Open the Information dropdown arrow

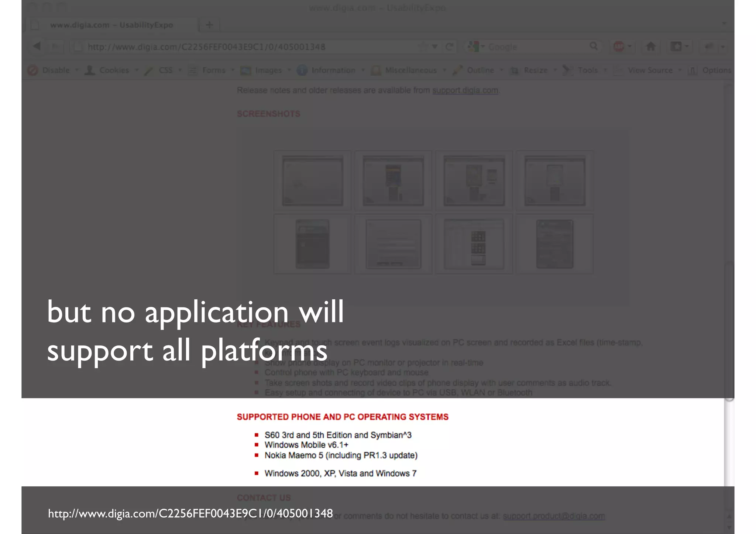pyautogui.click(x=363, y=70)
